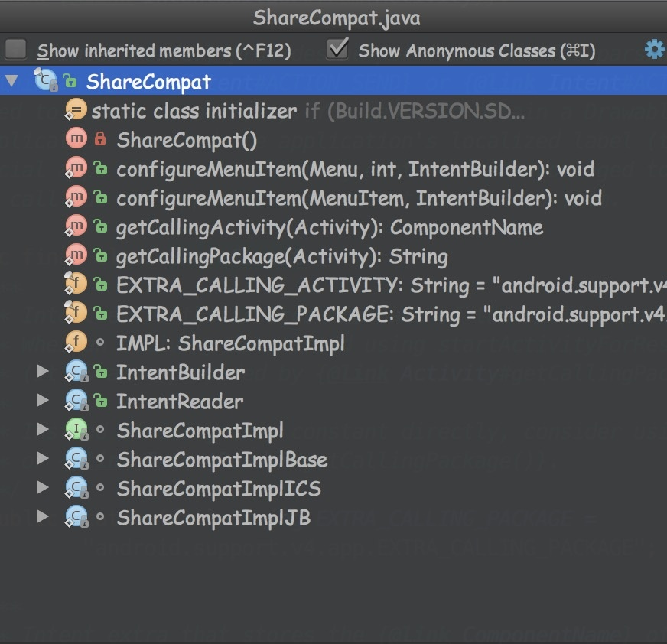Click the ShareCompatImplJB class icon

(x=76, y=516)
